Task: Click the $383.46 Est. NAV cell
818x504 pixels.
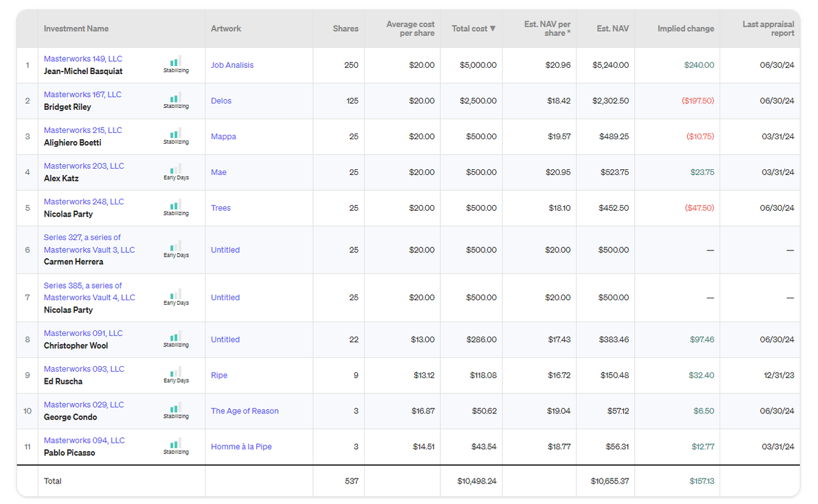Action: point(613,340)
